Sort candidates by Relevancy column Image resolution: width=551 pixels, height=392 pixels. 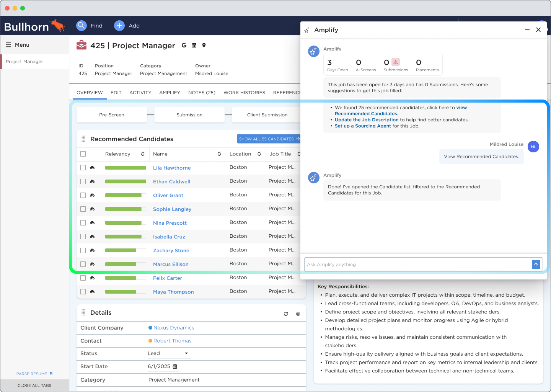click(142, 154)
